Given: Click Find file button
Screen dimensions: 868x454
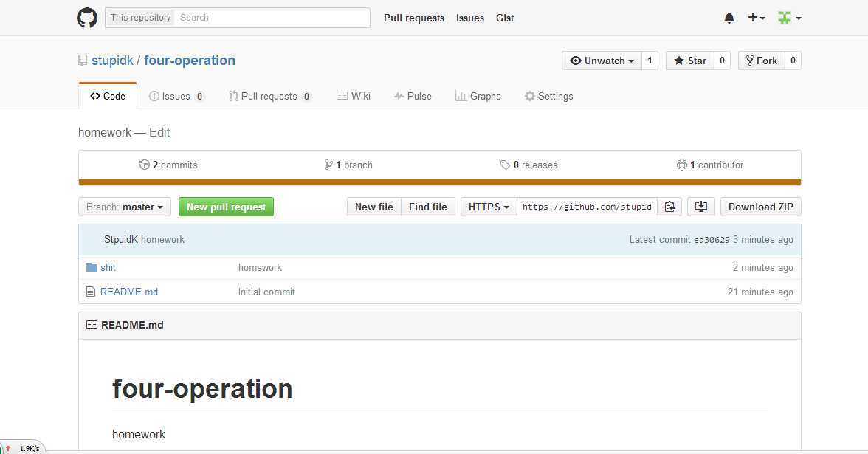Looking at the screenshot, I should click(x=428, y=207).
